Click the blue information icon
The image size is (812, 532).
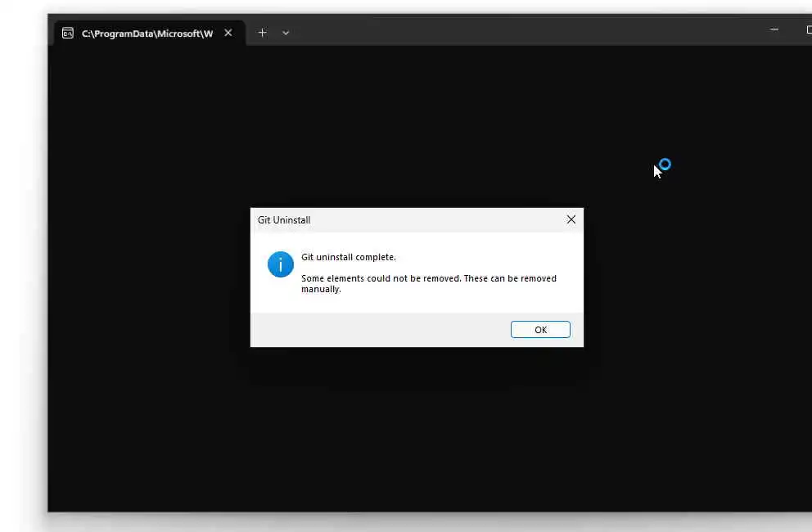pos(280,264)
